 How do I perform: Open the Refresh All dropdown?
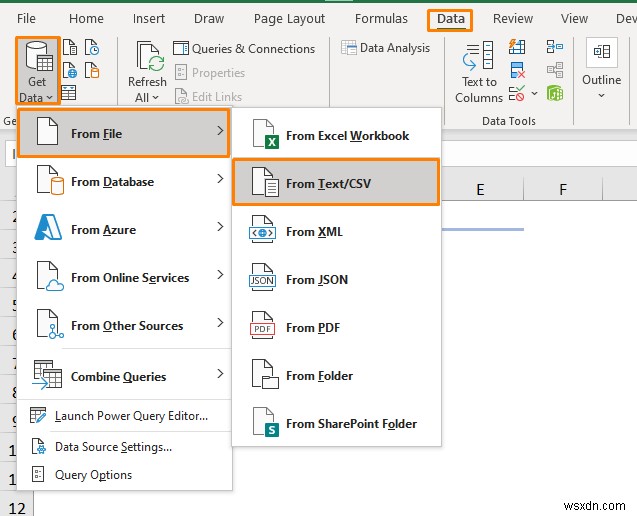[147, 98]
